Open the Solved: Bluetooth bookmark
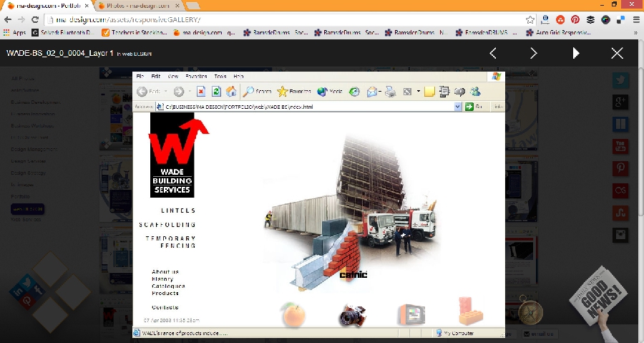Image resolution: width=644 pixels, height=343 pixels. (63, 32)
